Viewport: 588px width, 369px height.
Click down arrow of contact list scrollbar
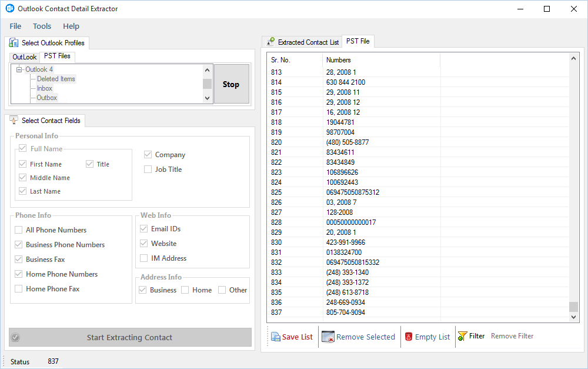(573, 317)
